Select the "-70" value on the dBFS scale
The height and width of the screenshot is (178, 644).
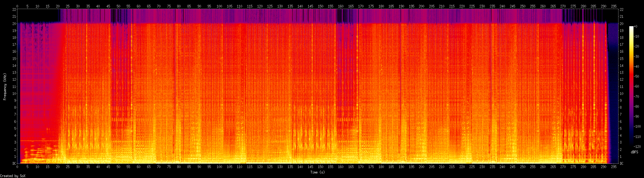click(x=636, y=97)
